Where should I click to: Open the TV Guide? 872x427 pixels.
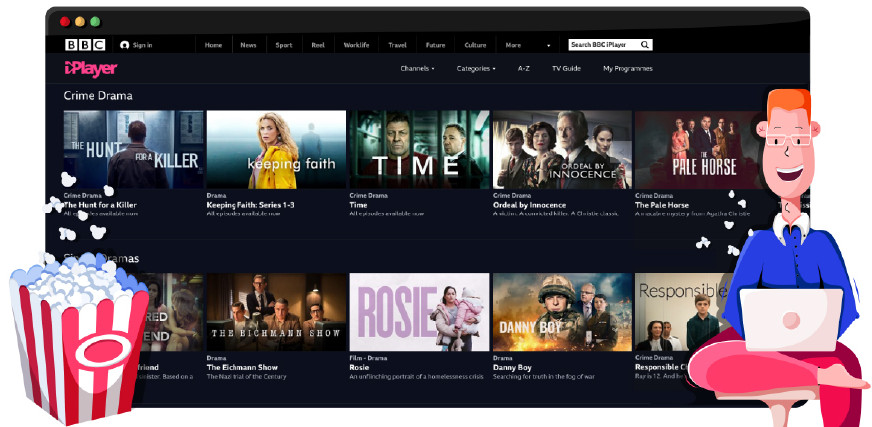click(x=566, y=68)
